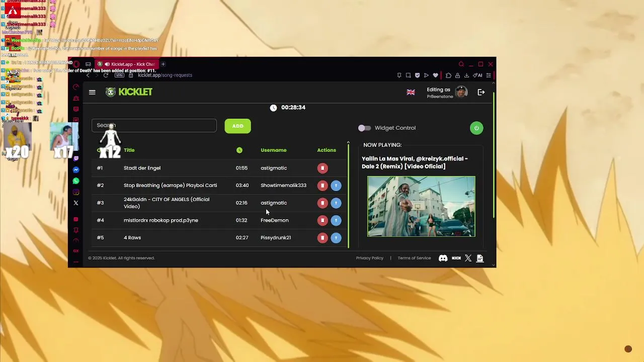Click the Actions column header
Screen dimensions: 644x362
click(327, 150)
